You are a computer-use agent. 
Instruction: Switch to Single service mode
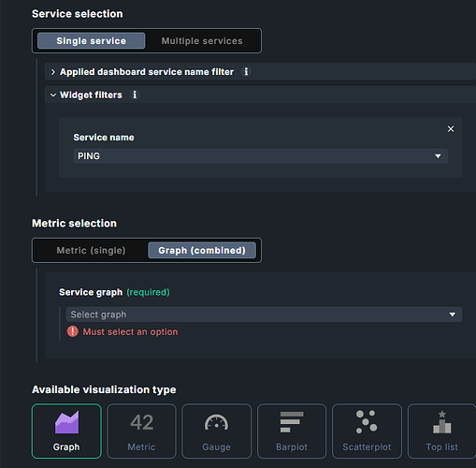click(91, 41)
